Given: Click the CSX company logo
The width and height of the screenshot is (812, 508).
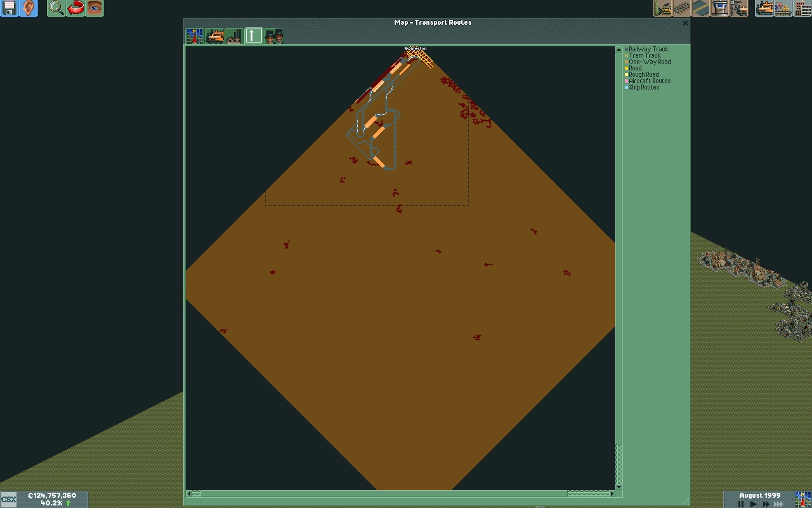Looking at the screenshot, I should pos(9,500).
